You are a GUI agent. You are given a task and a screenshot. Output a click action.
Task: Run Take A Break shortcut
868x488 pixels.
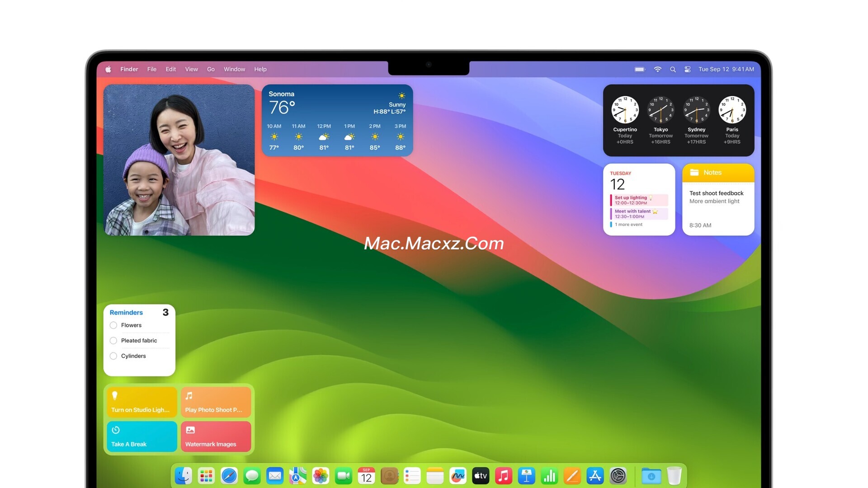tap(142, 436)
